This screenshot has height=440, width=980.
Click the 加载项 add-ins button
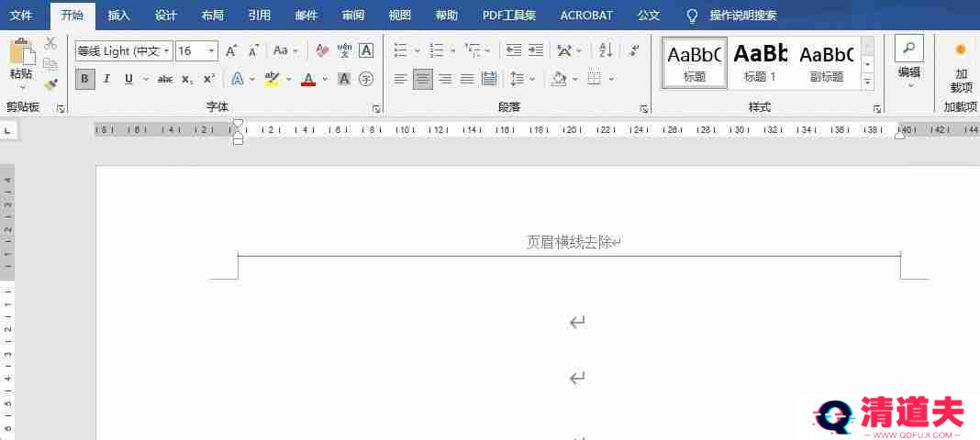pos(962,68)
